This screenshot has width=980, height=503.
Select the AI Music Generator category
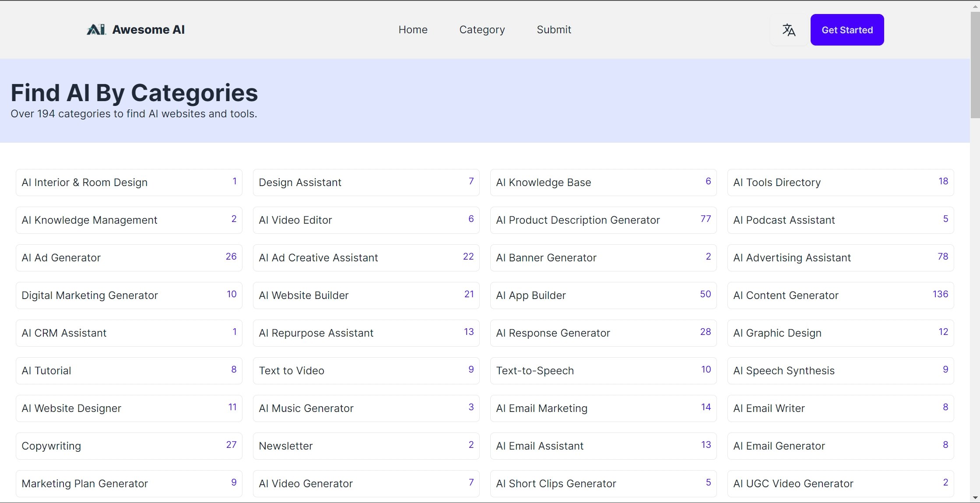tap(366, 408)
